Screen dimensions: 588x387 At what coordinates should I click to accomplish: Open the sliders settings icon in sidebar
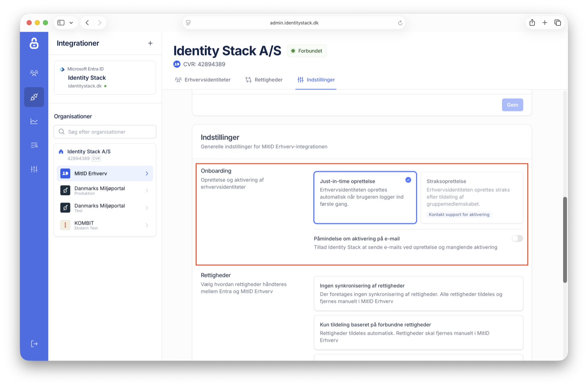[x=34, y=169]
